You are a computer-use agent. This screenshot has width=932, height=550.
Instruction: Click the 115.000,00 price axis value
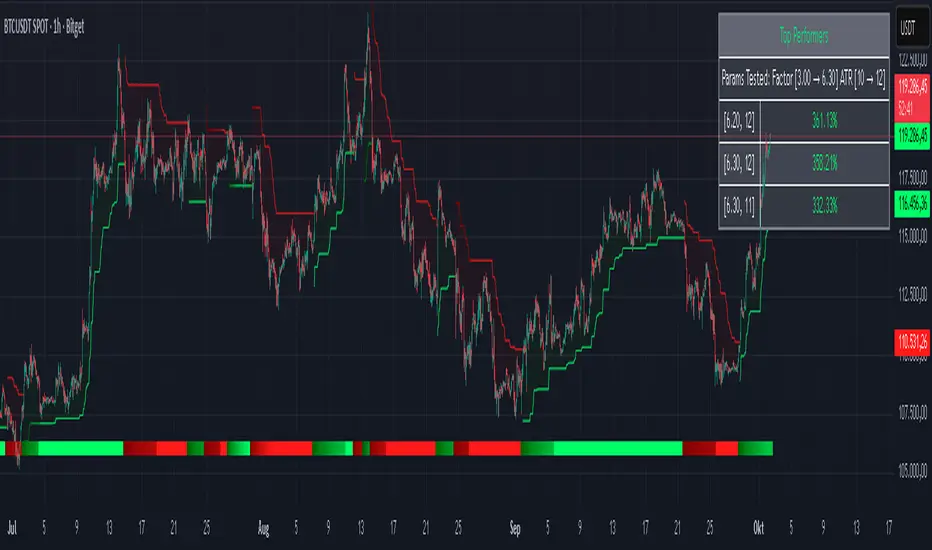pyautogui.click(x=912, y=236)
